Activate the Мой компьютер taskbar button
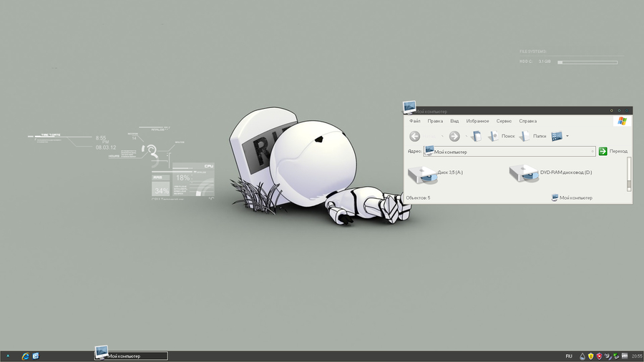This screenshot has width=644, height=362. 131,356
